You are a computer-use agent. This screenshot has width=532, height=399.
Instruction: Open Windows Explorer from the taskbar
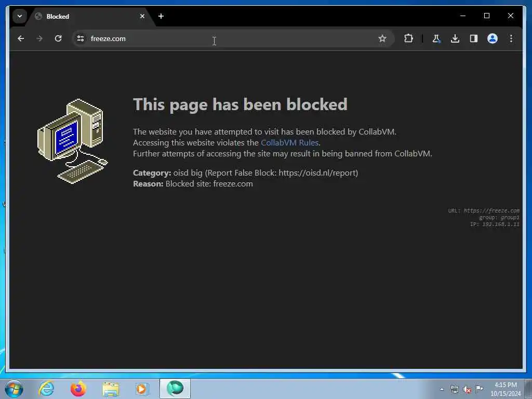click(x=111, y=389)
